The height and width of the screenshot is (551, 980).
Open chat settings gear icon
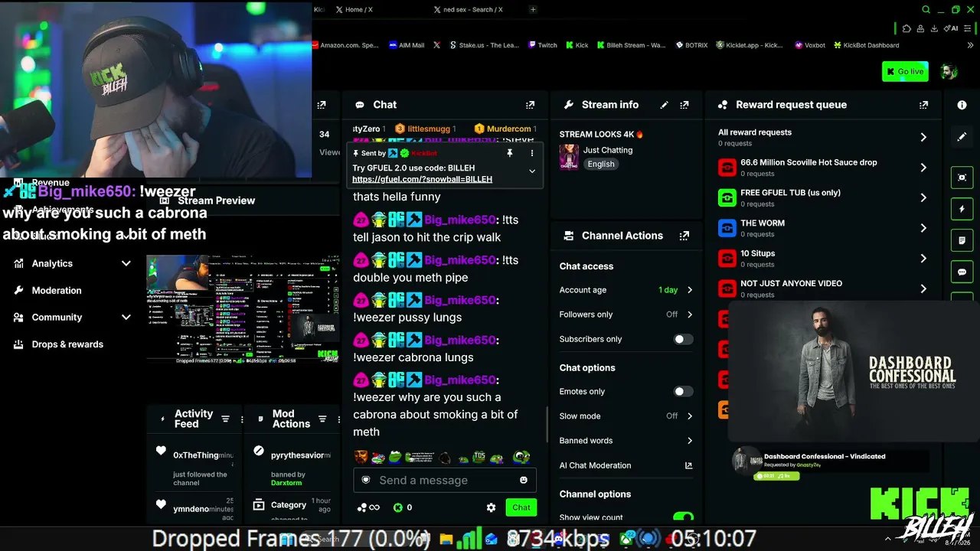point(492,507)
